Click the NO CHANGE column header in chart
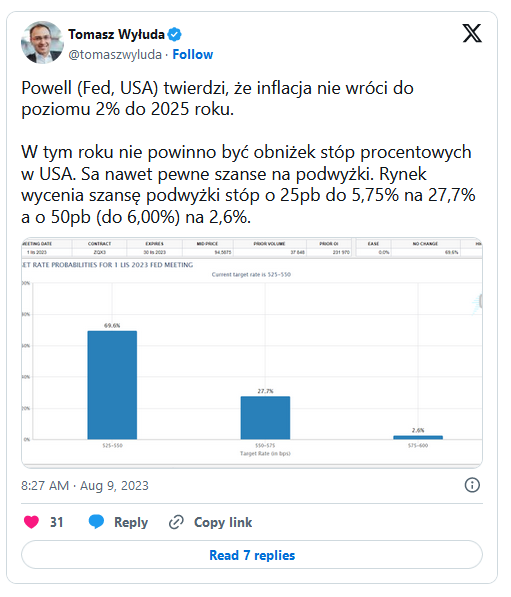 click(x=425, y=243)
